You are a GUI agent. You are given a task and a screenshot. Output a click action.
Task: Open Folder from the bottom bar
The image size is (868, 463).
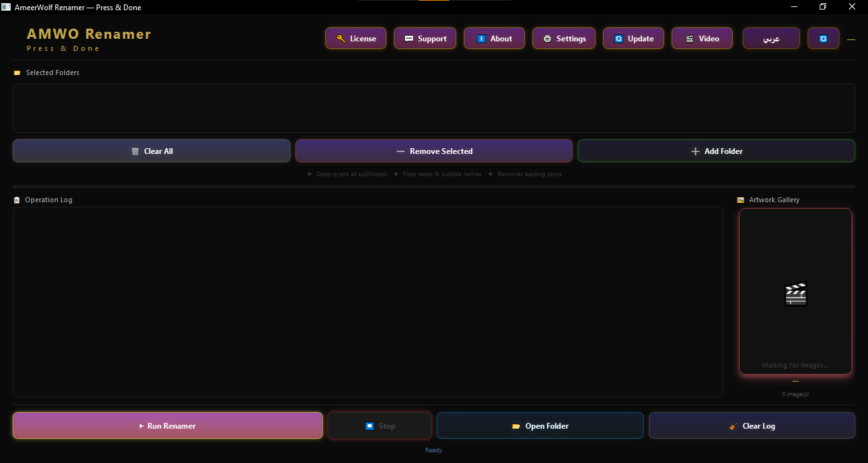540,425
